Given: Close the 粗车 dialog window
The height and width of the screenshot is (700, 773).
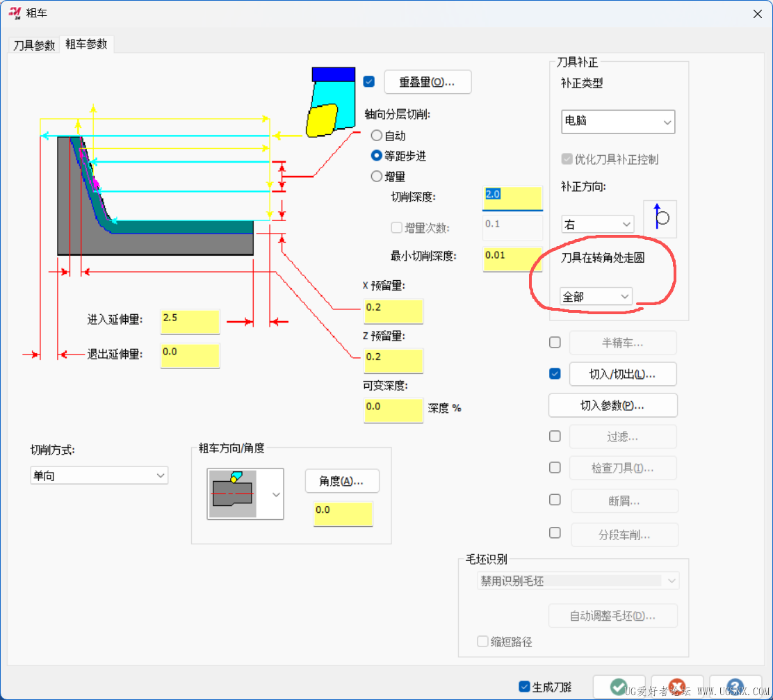Looking at the screenshot, I should pos(758,14).
